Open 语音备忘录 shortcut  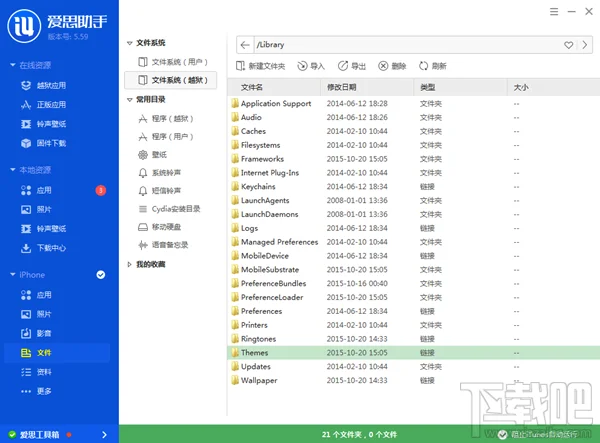pyautogui.click(x=163, y=245)
